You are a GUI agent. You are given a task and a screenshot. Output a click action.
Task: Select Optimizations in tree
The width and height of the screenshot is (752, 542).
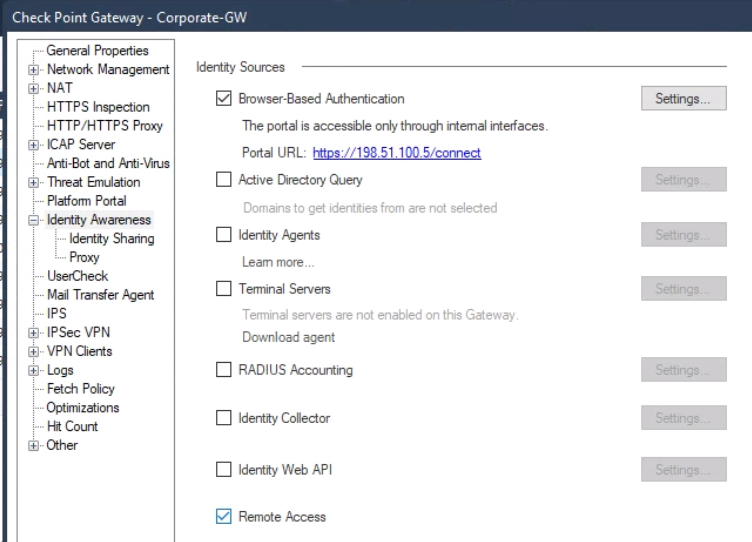83,408
